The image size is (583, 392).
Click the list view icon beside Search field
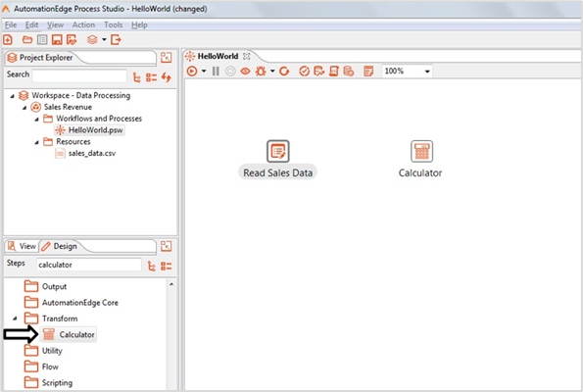click(x=151, y=77)
